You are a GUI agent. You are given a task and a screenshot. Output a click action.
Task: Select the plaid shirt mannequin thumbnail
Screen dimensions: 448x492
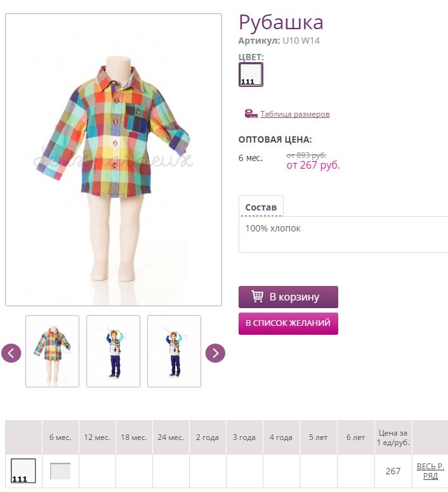coord(53,351)
